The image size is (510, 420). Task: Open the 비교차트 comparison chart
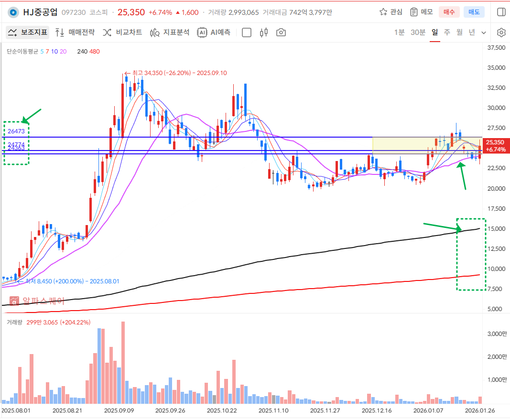click(122, 32)
